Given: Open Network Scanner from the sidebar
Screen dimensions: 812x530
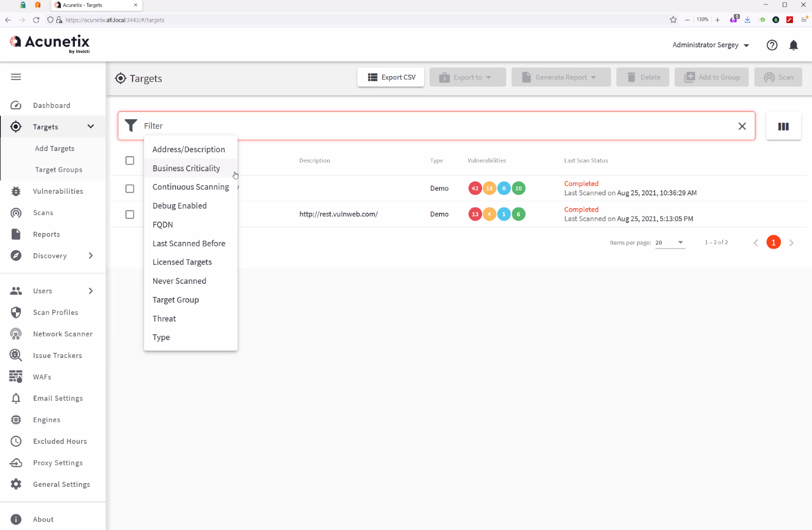Looking at the screenshot, I should 63,334.
